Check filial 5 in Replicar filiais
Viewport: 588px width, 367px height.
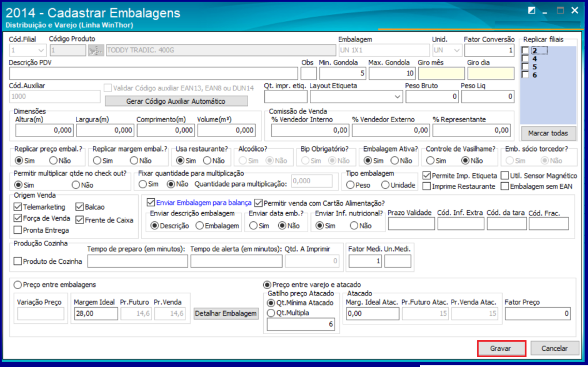[x=525, y=67]
